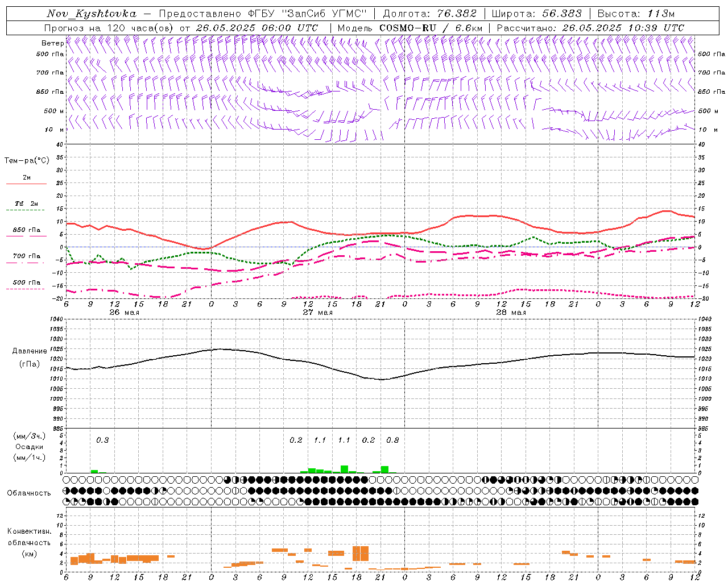Select the 700 гПа temperature legend entry

tap(27, 256)
